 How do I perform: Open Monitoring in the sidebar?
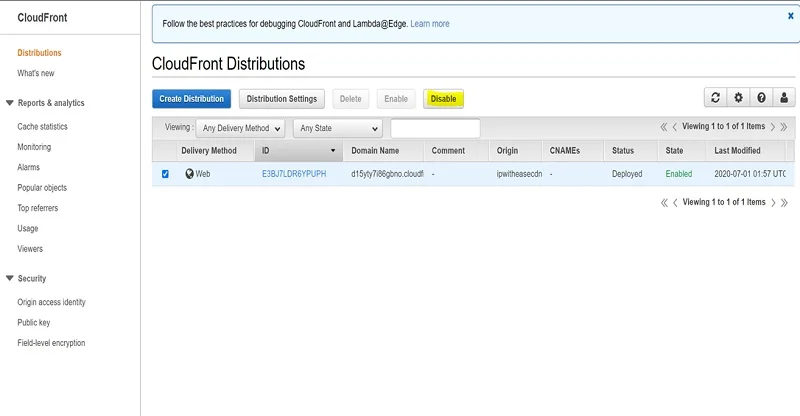click(x=34, y=146)
